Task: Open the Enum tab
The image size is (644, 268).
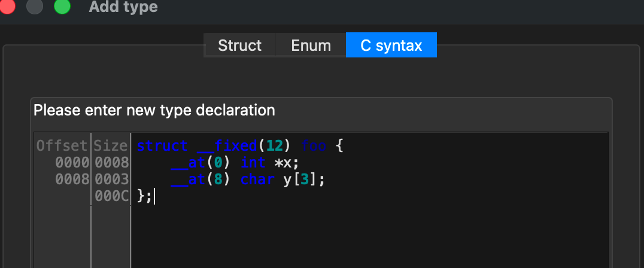Action: click(x=311, y=45)
